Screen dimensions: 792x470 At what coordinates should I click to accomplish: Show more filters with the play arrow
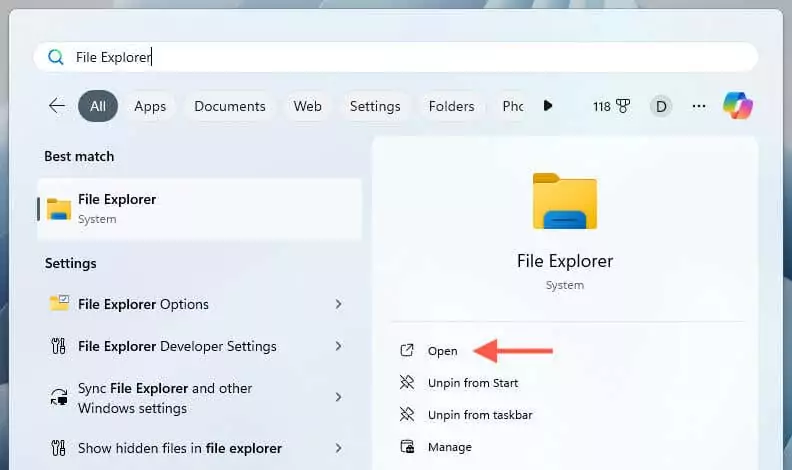pyautogui.click(x=548, y=106)
